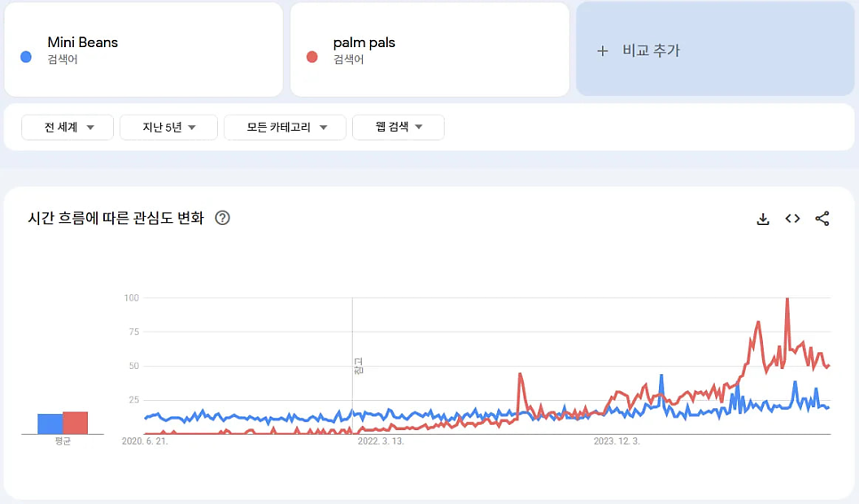Click the blue dot beside Mini Beans

[x=26, y=57]
